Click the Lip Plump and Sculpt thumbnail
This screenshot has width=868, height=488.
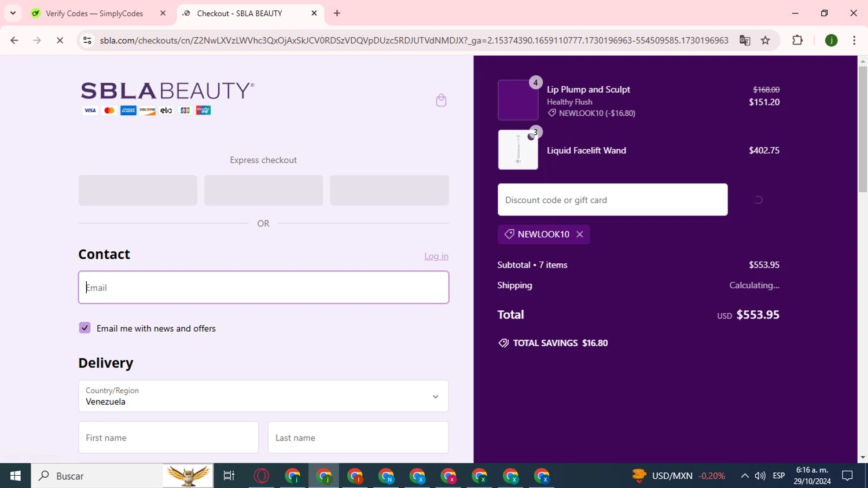pos(518,100)
